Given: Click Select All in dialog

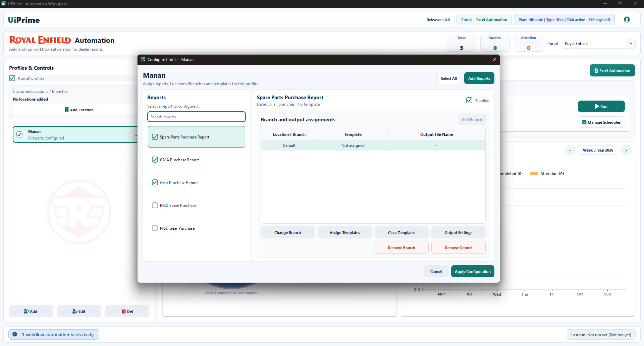Looking at the screenshot, I should click(x=449, y=78).
